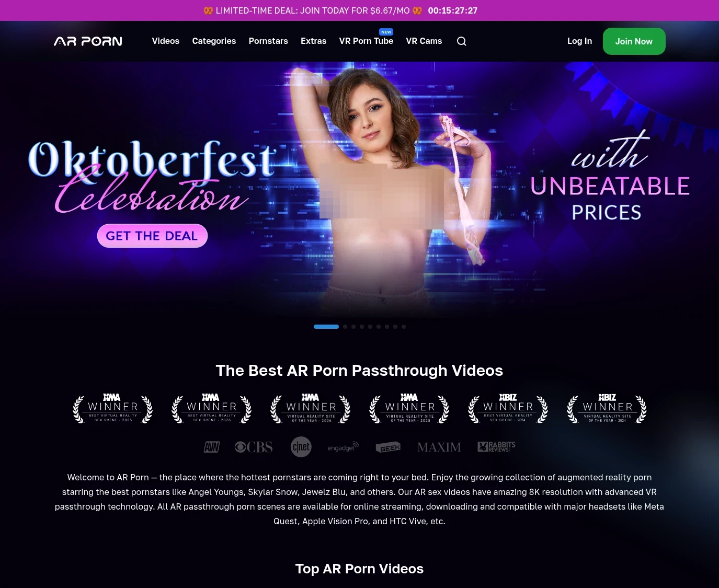This screenshot has width=719, height=588.
Task: Open the Categories menu item
Action: 214,41
